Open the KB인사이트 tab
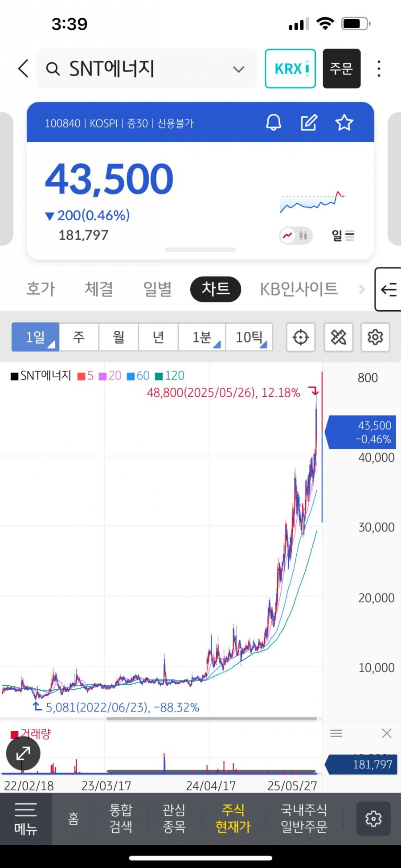Image resolution: width=401 pixels, height=868 pixels. tap(299, 289)
